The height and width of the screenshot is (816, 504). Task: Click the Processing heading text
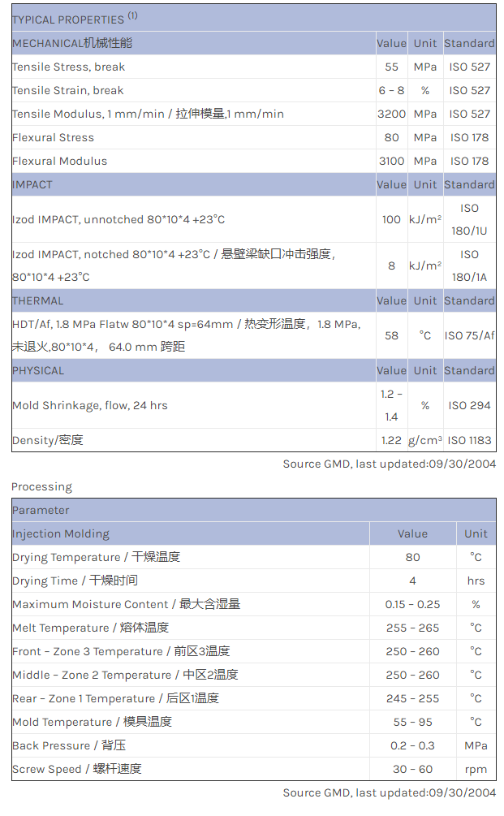click(x=41, y=486)
